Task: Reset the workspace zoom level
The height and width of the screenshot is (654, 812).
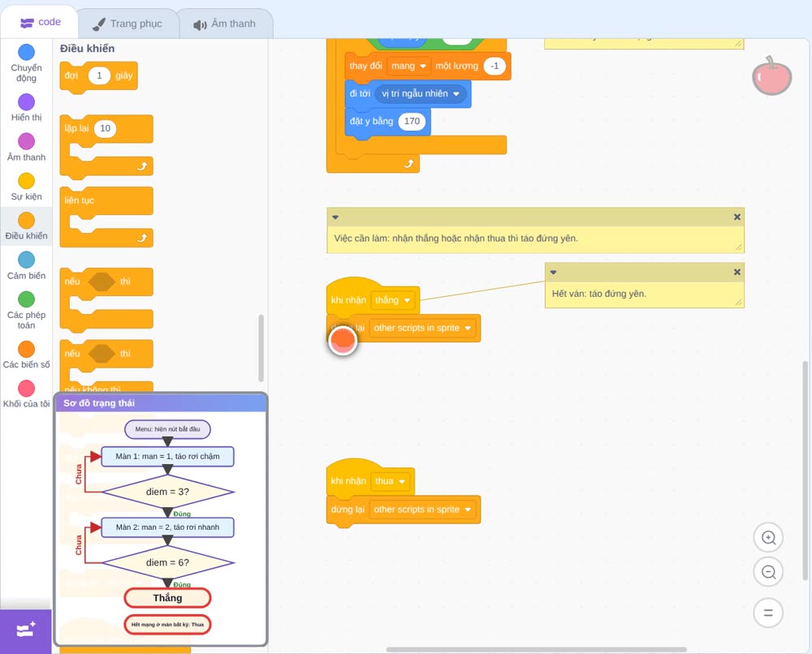Action: pos(768,613)
